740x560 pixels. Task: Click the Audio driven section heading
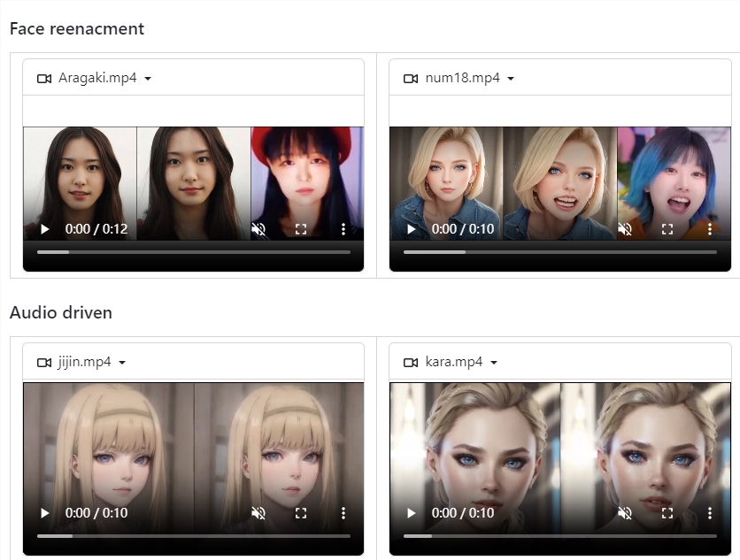point(61,312)
